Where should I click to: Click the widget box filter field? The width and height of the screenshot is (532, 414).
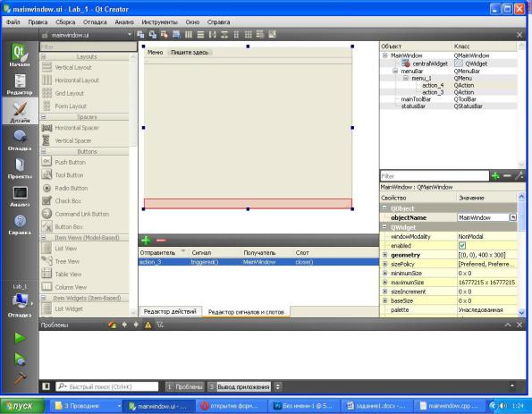pos(89,46)
